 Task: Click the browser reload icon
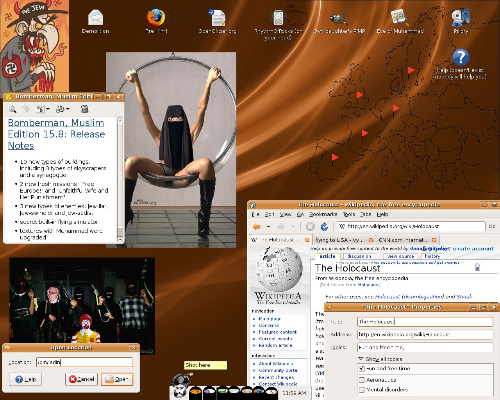click(324, 227)
